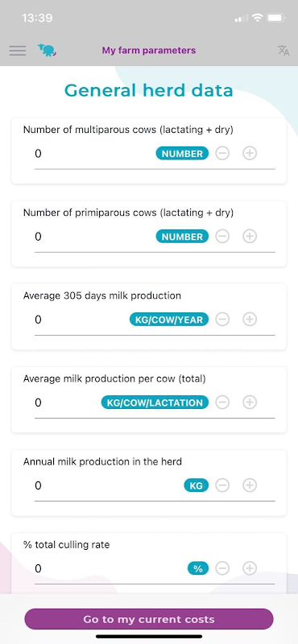Decrease average milk production per cow

(x=222, y=402)
